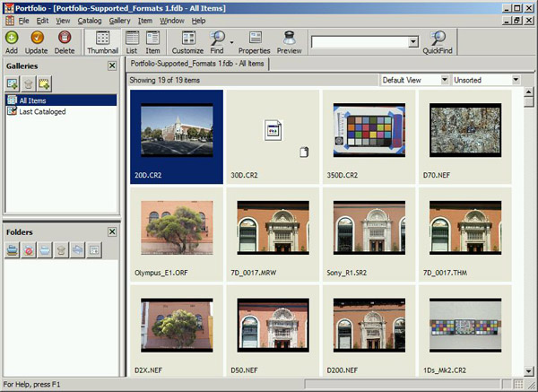Click the trash icon in Folders panel
This screenshot has height=392, width=538.
(x=61, y=250)
